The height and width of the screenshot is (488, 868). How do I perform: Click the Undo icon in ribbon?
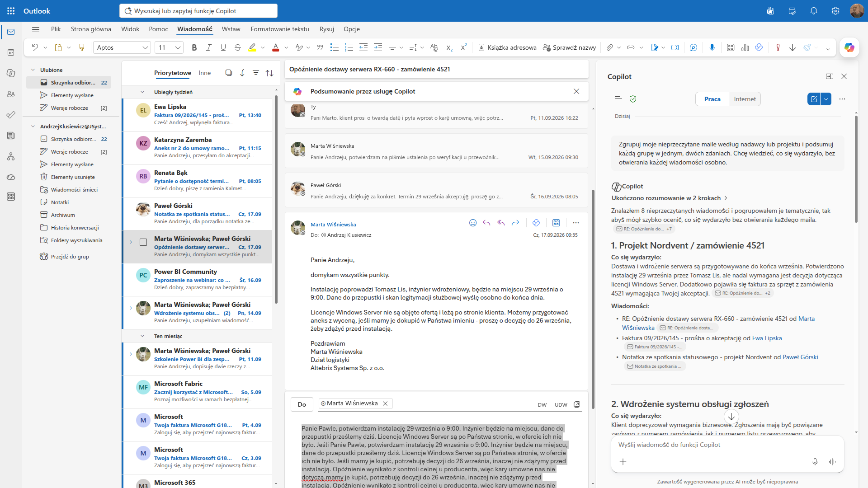[35, 47]
